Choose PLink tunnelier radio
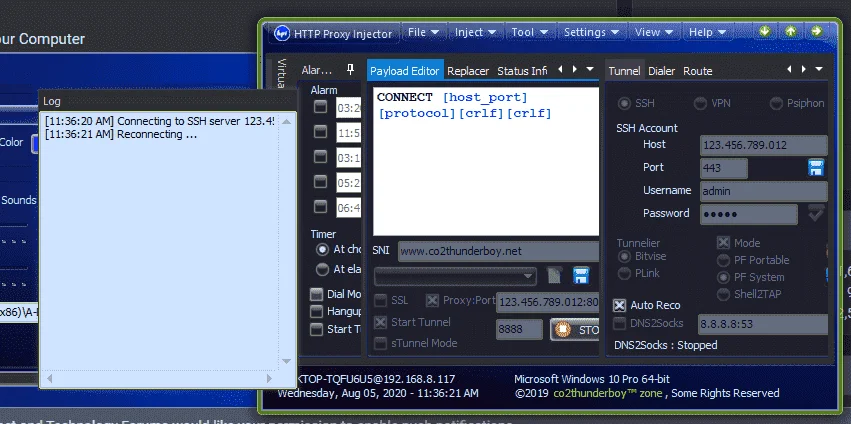The width and height of the screenshot is (851, 424). click(x=625, y=273)
